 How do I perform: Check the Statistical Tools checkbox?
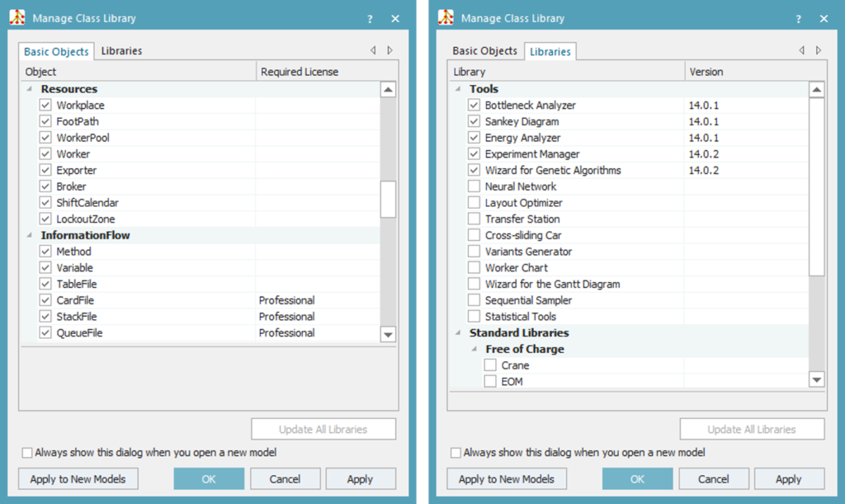coord(474,317)
